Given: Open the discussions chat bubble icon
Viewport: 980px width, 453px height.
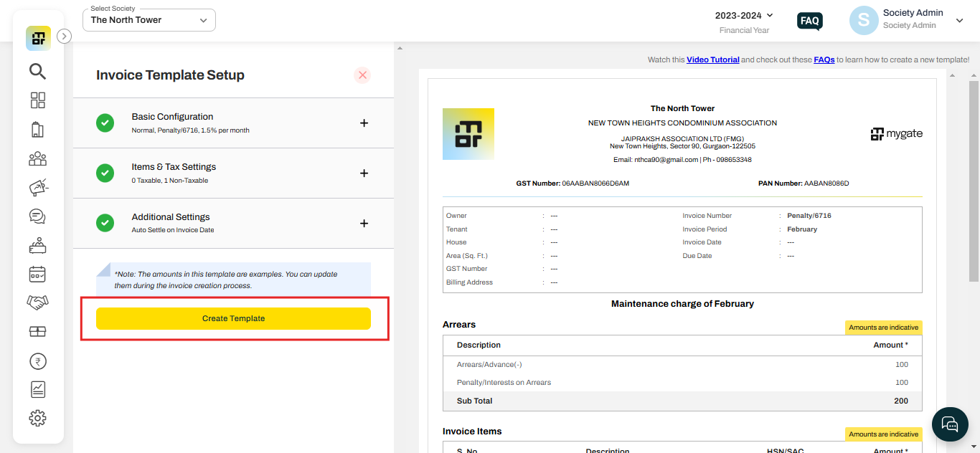Looking at the screenshot, I should click(37, 216).
